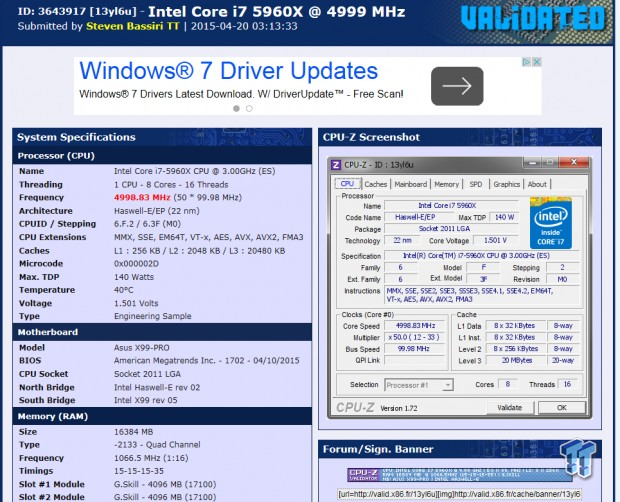Open the Windows 7 Driver Updates ad headline
Viewport: 620px width, 502px height.
(229, 71)
